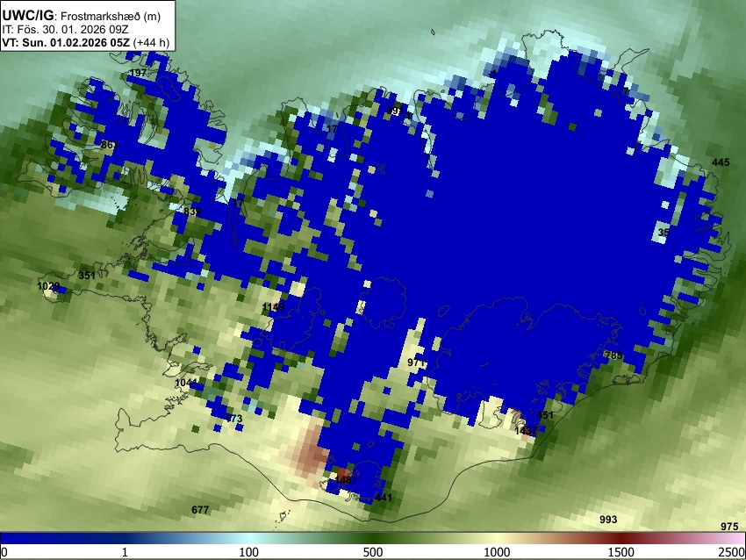Click the 1000 tick on the colour scale
Image resolution: width=746 pixels, height=560 pixels.
(x=497, y=552)
